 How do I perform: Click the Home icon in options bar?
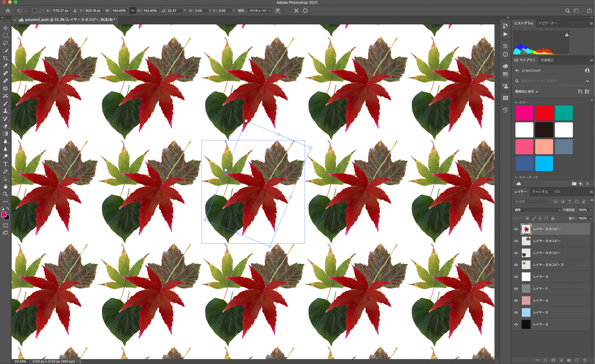(8, 10)
